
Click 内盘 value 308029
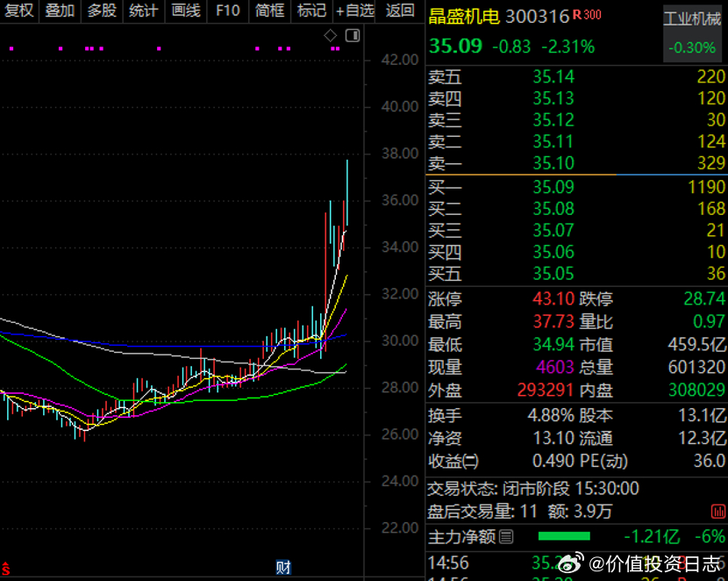[696, 390]
